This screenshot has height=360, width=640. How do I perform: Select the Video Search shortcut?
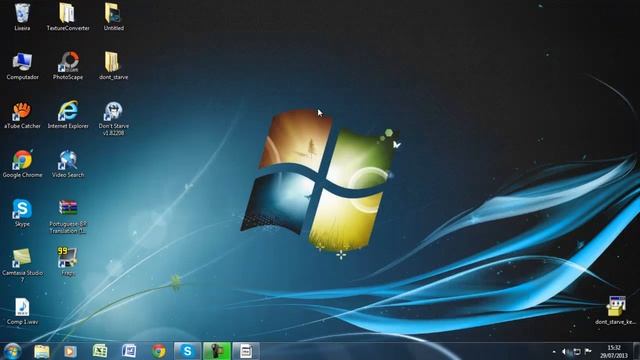click(x=68, y=164)
